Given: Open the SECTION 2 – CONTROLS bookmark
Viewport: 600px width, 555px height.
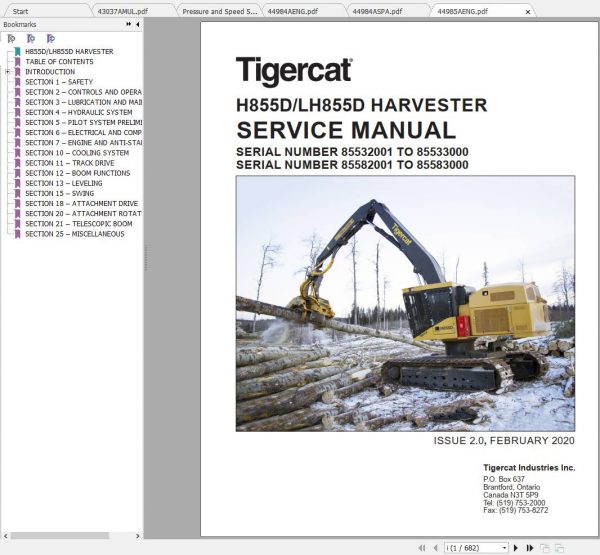Looking at the screenshot, I should pyautogui.click(x=83, y=92).
